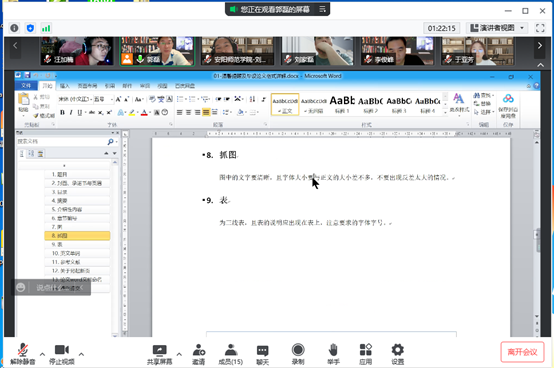The width and height of the screenshot is (554, 368).
Task: Open the File tab in Word
Action: point(26,86)
